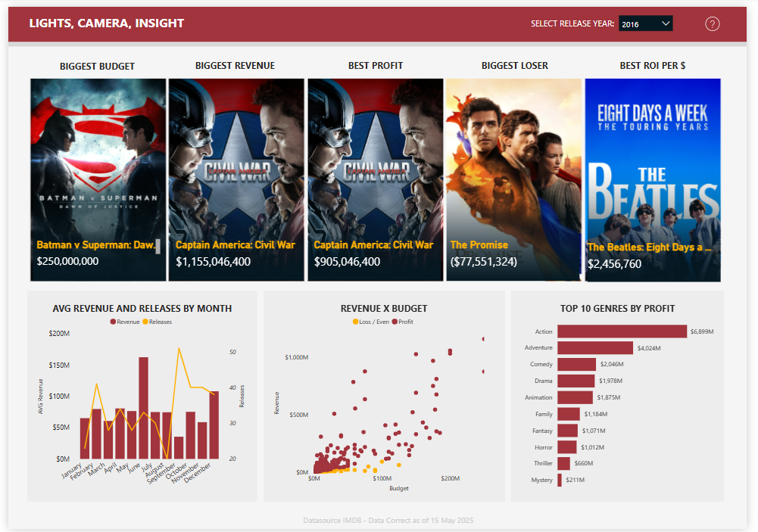Click the Revenue legend marker in monthly chart

[x=114, y=322]
